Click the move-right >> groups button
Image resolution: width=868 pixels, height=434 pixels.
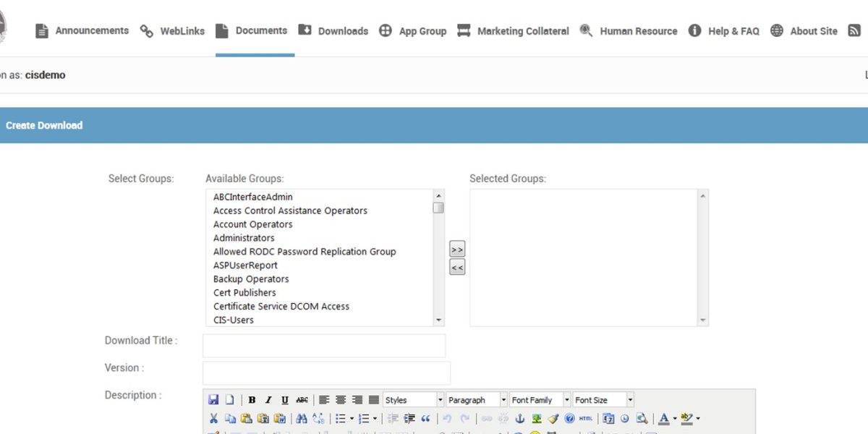[457, 248]
